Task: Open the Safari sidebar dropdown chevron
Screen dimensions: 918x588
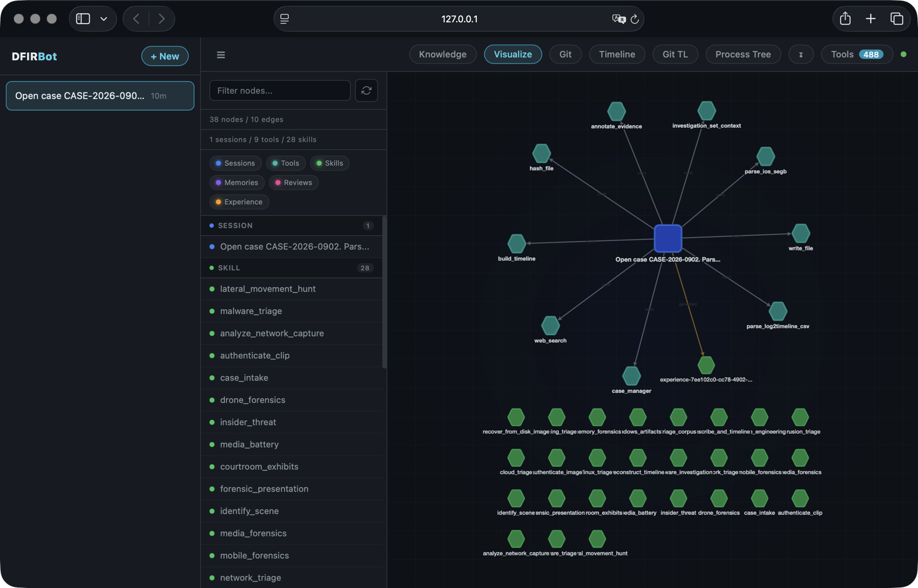Action: click(x=104, y=19)
